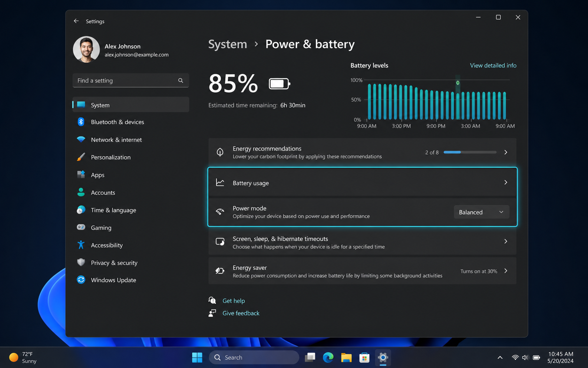Click the battery tray icon

click(536, 358)
